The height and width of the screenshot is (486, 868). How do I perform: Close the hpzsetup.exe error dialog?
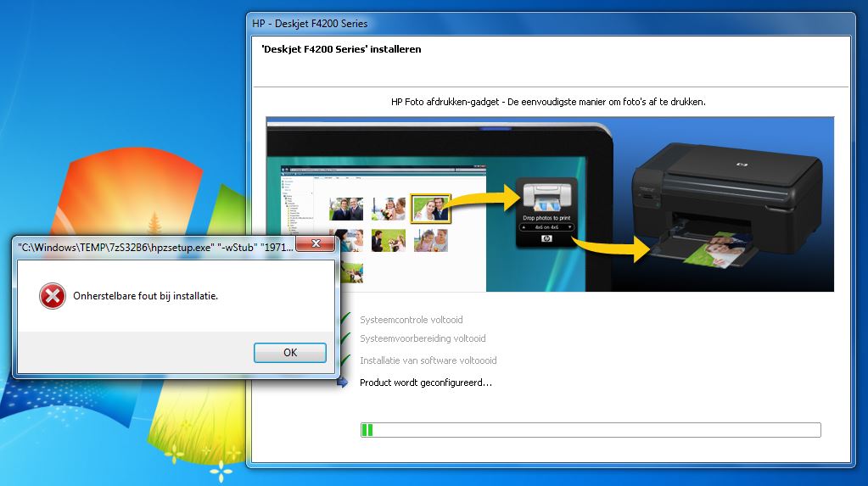pos(316,243)
